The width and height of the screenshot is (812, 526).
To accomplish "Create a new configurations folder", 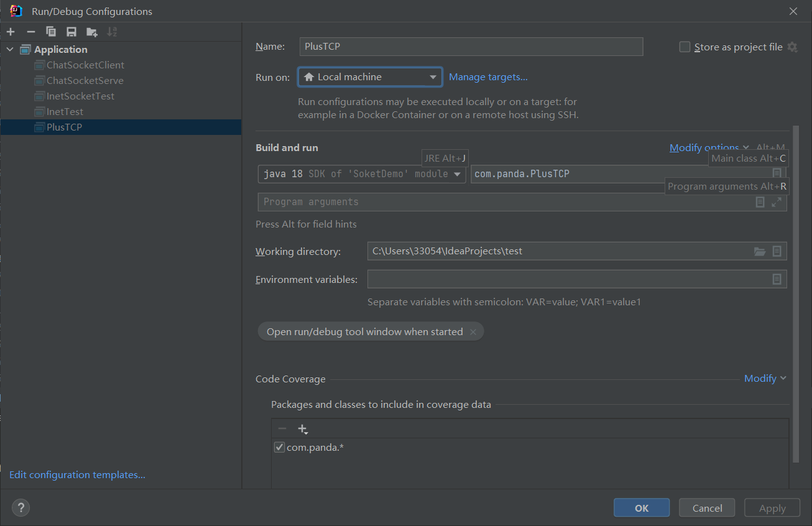I will pos(92,32).
